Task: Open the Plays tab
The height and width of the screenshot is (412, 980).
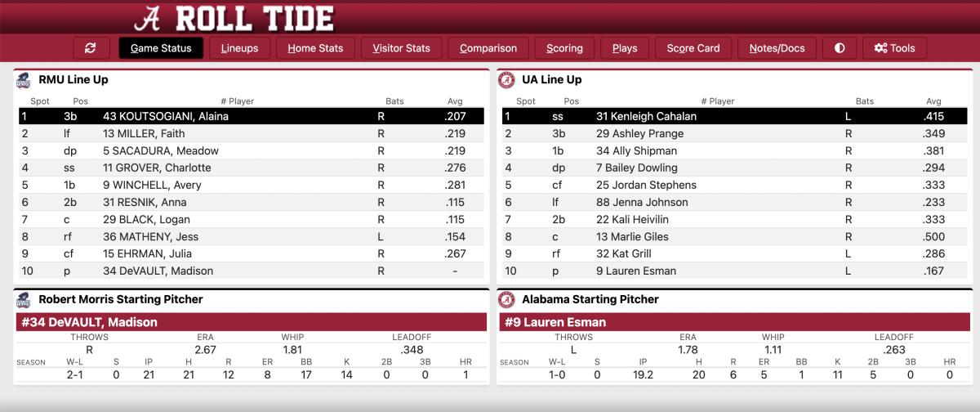Action: [x=625, y=48]
